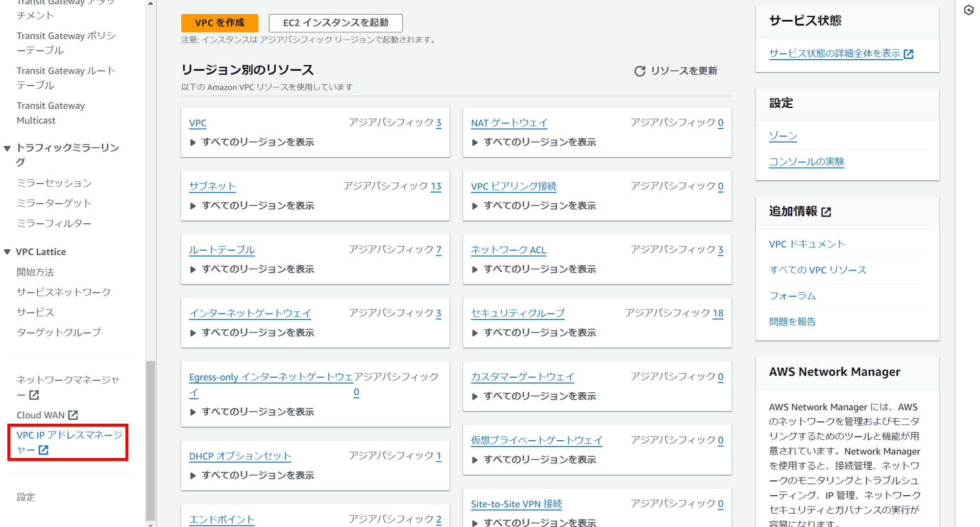The width and height of the screenshot is (980, 527).
Task: Open the セキュリティグループ link
Action: click(518, 313)
